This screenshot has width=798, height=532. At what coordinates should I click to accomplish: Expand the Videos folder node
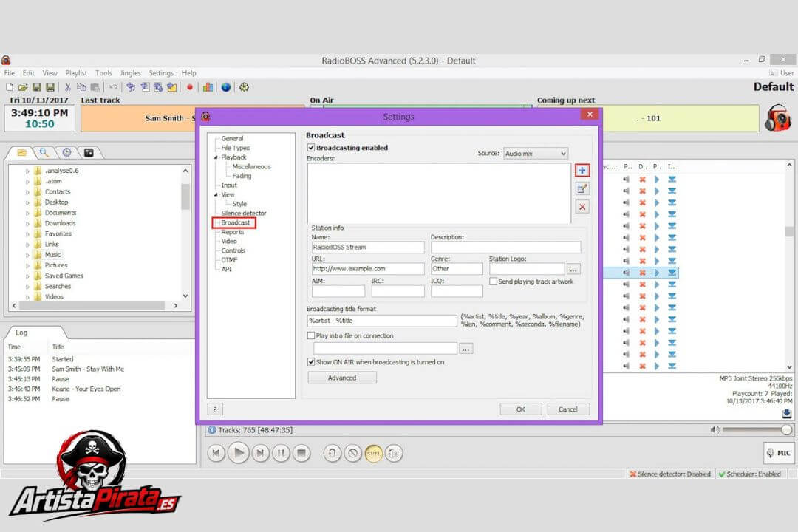27,297
